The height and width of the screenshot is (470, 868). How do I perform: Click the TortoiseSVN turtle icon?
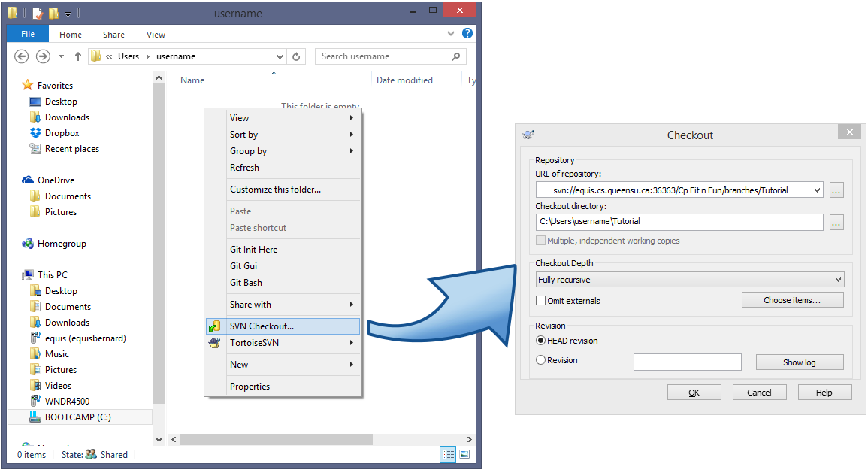click(216, 343)
